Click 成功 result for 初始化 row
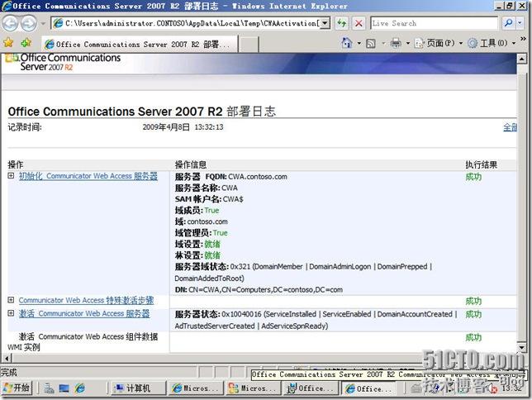 coord(473,177)
